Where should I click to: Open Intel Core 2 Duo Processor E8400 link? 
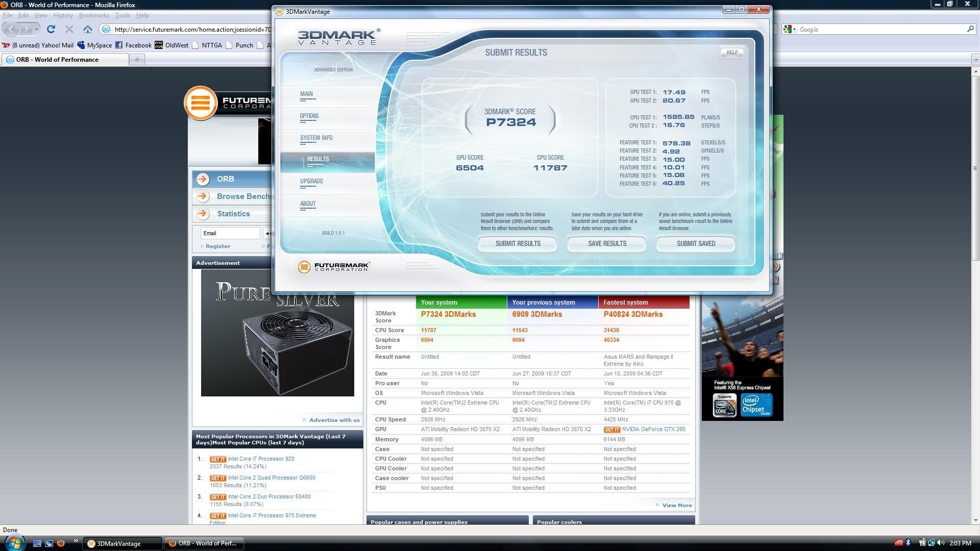[x=269, y=497]
